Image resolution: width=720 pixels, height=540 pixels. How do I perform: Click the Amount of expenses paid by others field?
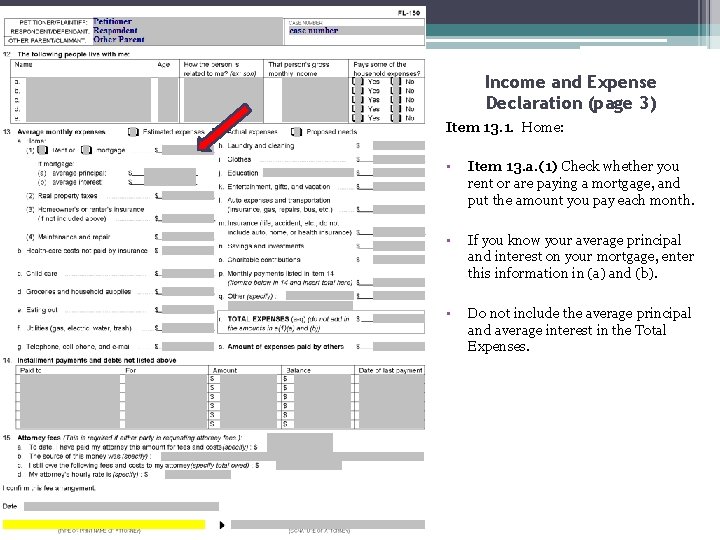pos(399,347)
